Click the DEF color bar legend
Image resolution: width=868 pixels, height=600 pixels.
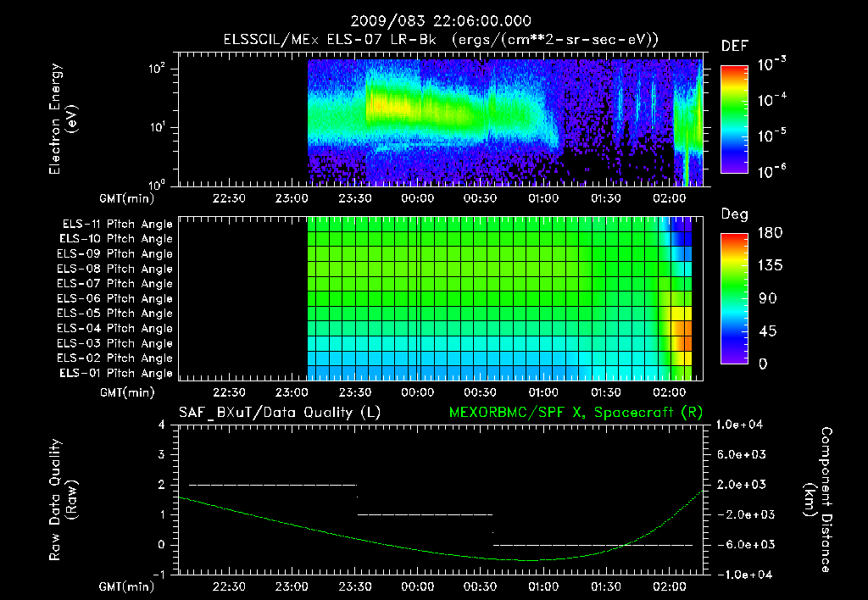pos(734,119)
